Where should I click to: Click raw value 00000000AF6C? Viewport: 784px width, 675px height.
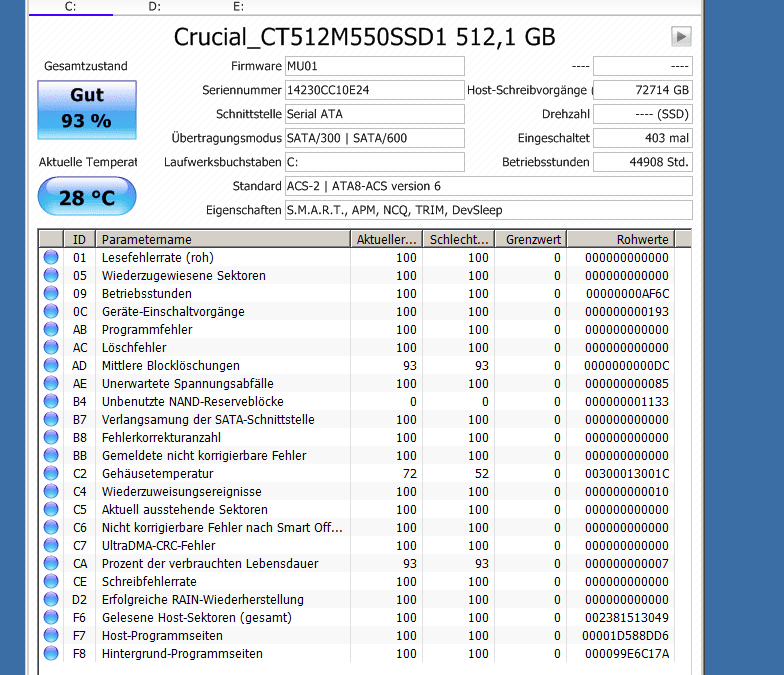point(628,294)
